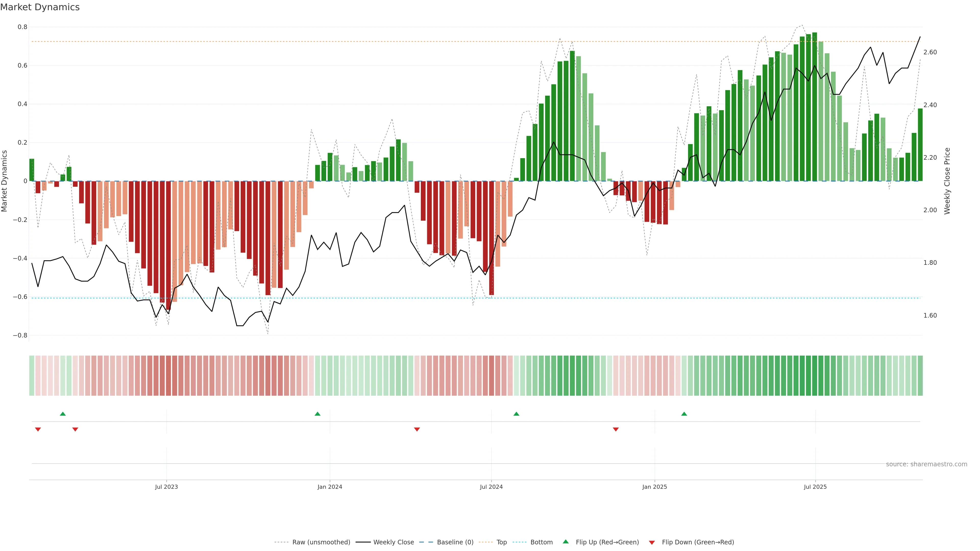Toggle the Weekly Close legend entry
Screen dimensions: 980x551
coord(393,542)
